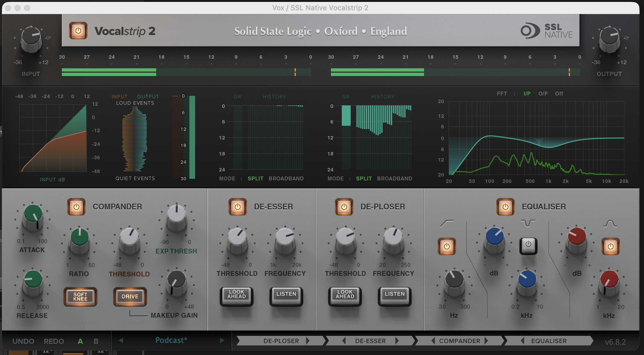Screen dimensions: 644x355
Task: Enable the Equaliser power icon
Action: tap(505, 207)
